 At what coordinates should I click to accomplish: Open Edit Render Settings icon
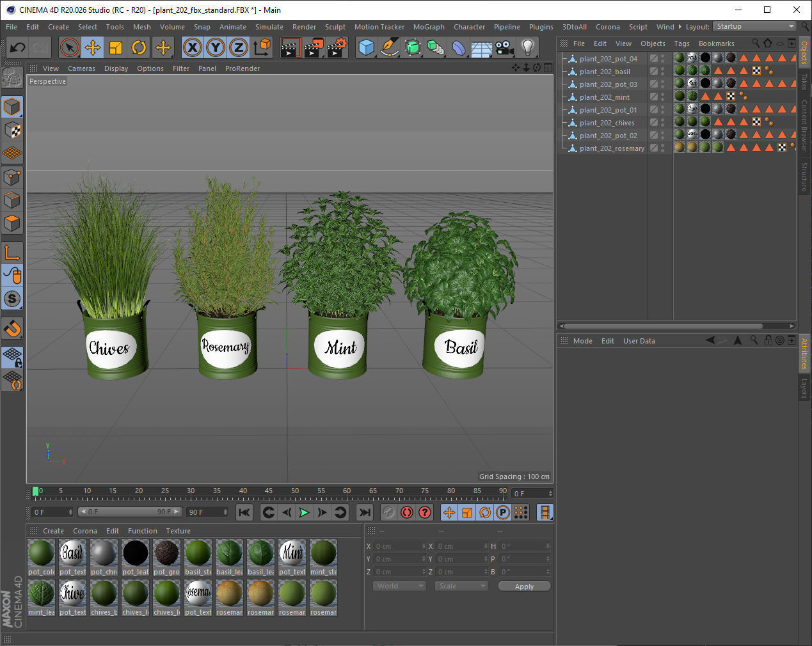click(x=337, y=47)
